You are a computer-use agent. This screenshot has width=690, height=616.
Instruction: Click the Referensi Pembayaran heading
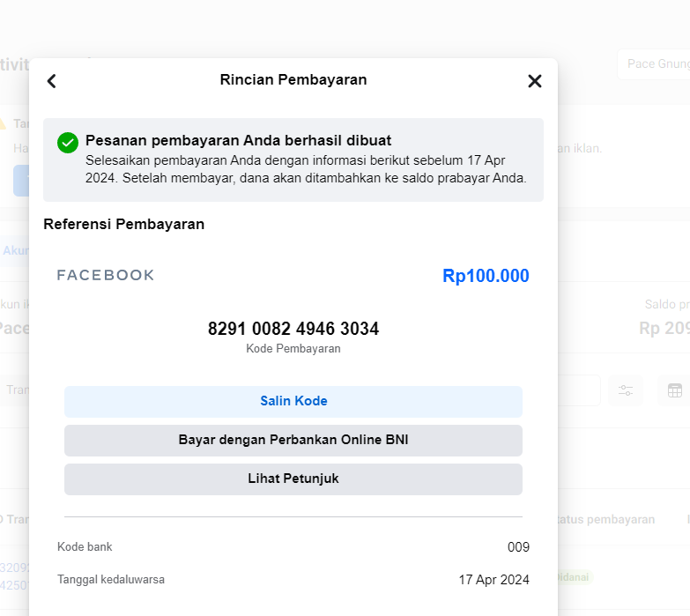tap(123, 224)
